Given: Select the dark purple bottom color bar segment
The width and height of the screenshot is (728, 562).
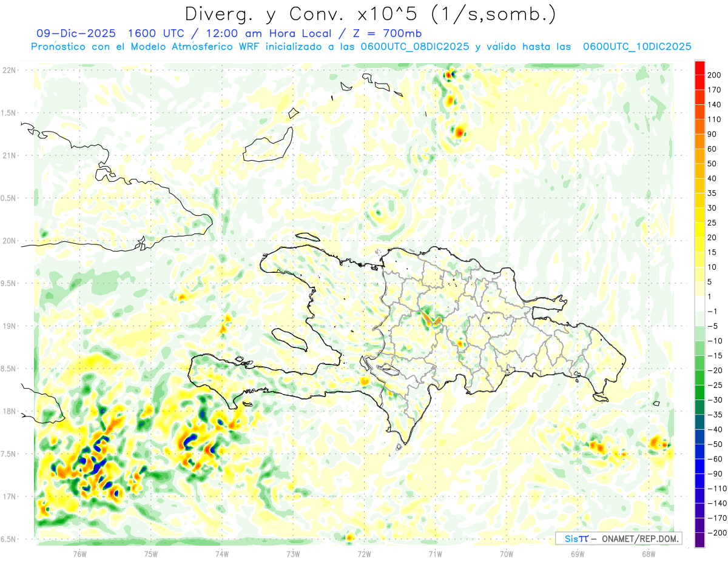Looking at the screenshot, I should [x=699, y=540].
